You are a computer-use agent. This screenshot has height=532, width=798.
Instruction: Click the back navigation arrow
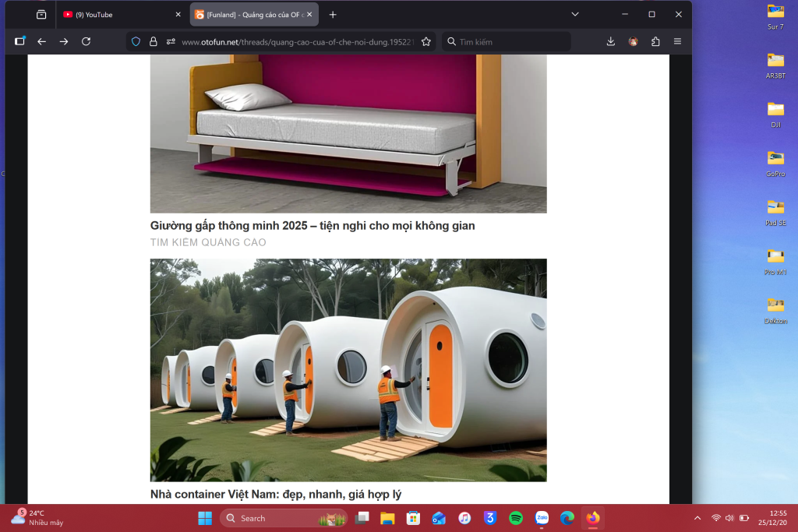click(42, 41)
